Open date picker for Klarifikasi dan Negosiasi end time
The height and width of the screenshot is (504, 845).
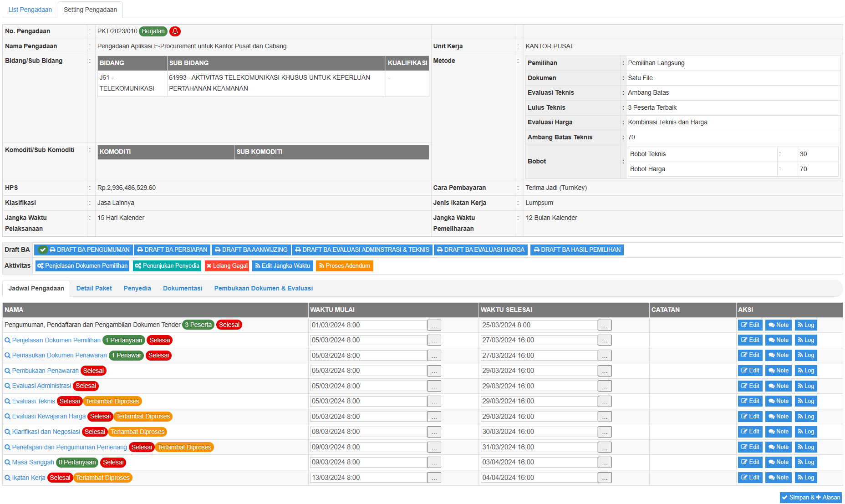[x=604, y=432]
